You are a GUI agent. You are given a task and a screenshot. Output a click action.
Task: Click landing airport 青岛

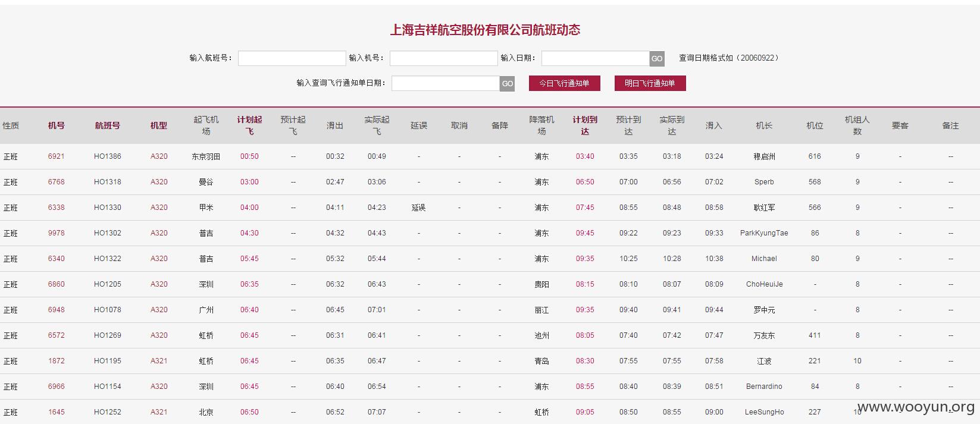click(541, 361)
